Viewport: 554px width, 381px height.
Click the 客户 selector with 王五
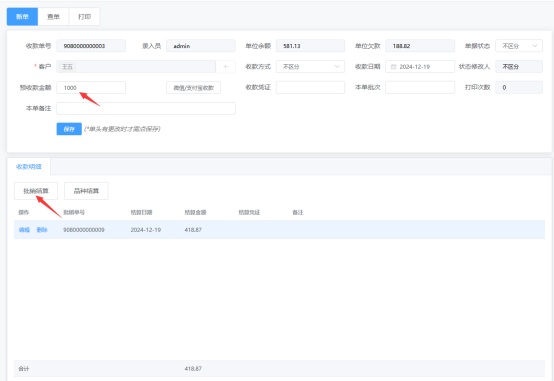[x=136, y=66]
